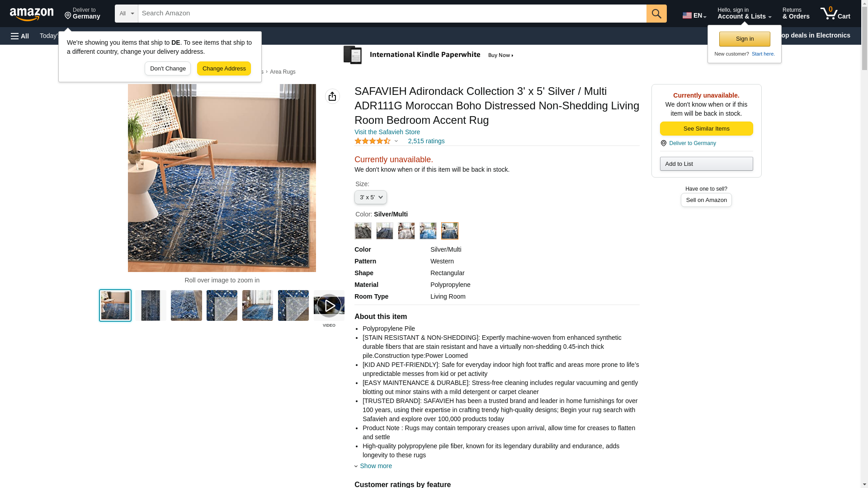The width and height of the screenshot is (868, 488).
Task: Select the first gray color swatch
Action: point(363,231)
